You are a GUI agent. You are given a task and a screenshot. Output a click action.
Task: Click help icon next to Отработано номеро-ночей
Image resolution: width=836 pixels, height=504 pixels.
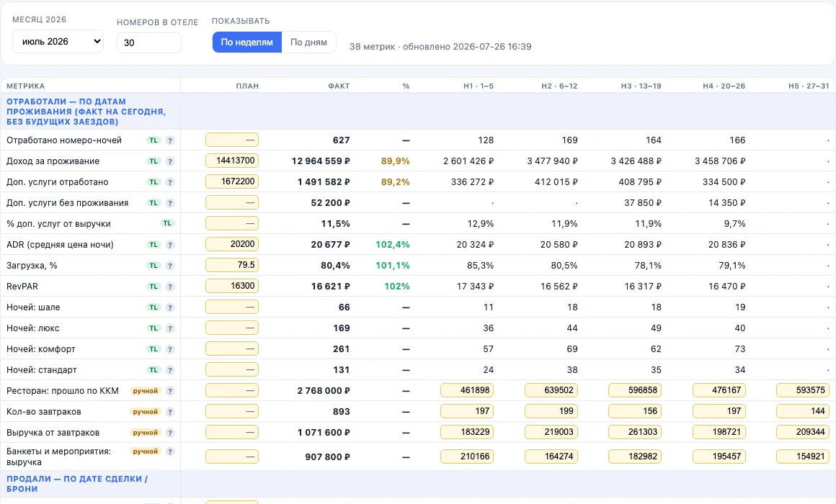point(170,140)
